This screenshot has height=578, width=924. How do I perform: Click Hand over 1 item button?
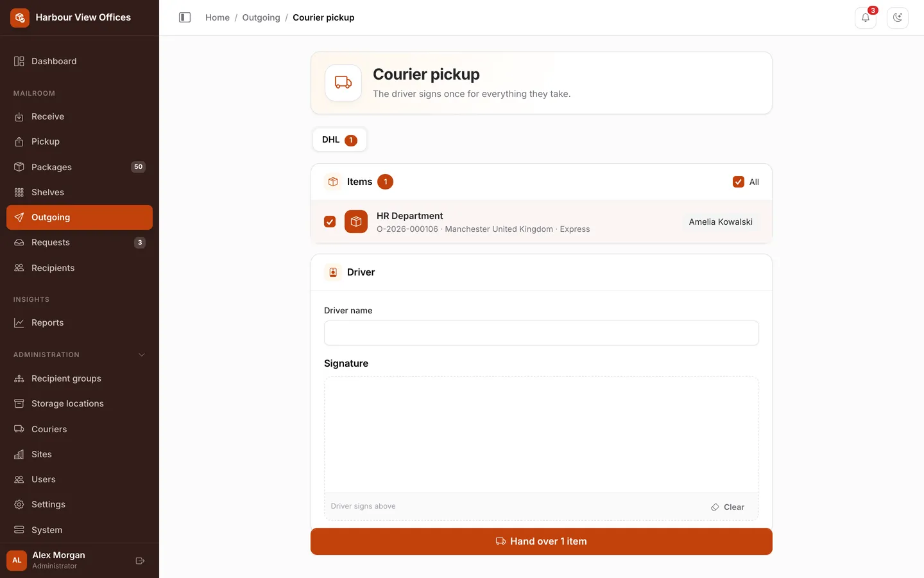tap(542, 541)
